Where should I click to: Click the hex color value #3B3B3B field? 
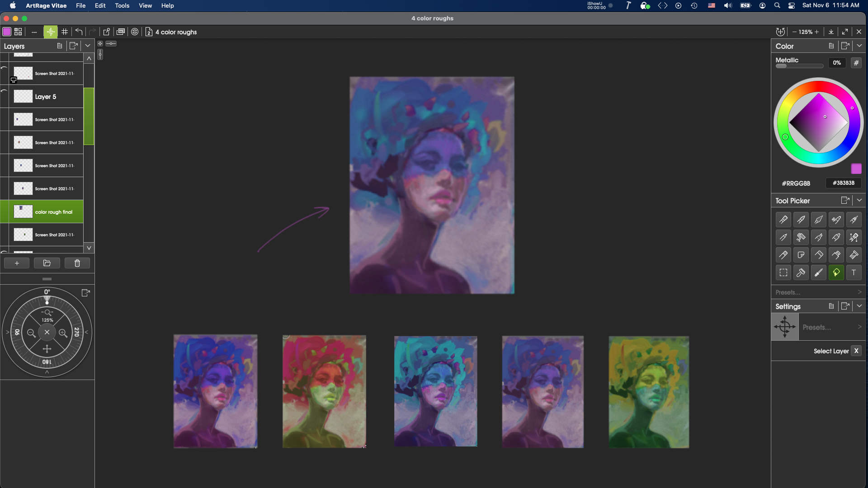click(x=843, y=183)
